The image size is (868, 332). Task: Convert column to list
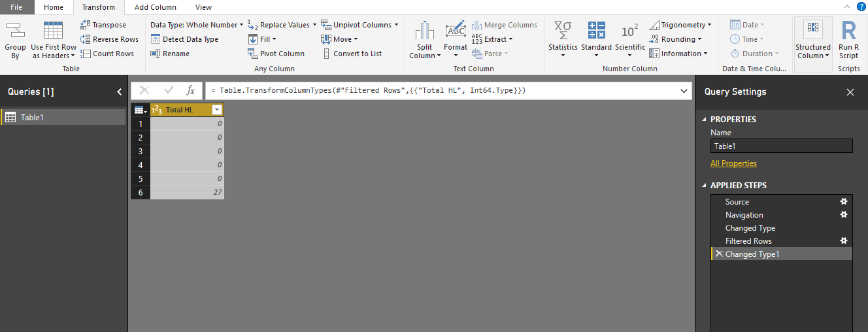352,54
